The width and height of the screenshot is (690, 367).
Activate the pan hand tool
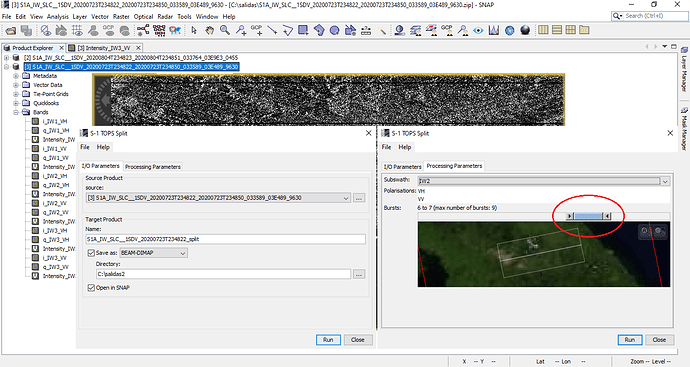pyautogui.click(x=209, y=30)
